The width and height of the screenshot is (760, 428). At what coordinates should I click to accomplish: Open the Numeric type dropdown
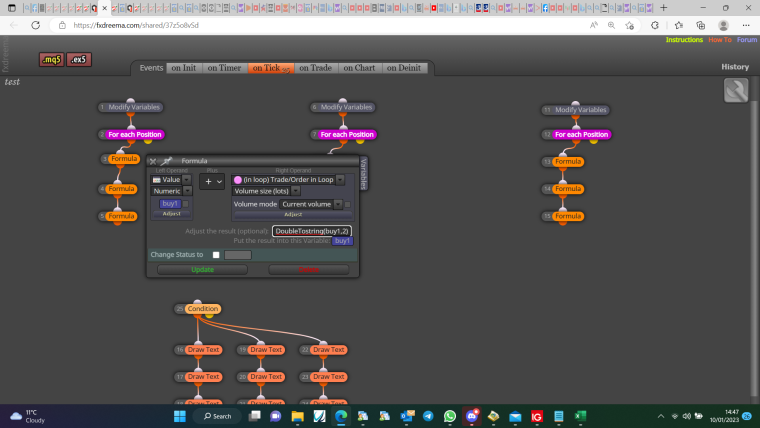pos(172,191)
